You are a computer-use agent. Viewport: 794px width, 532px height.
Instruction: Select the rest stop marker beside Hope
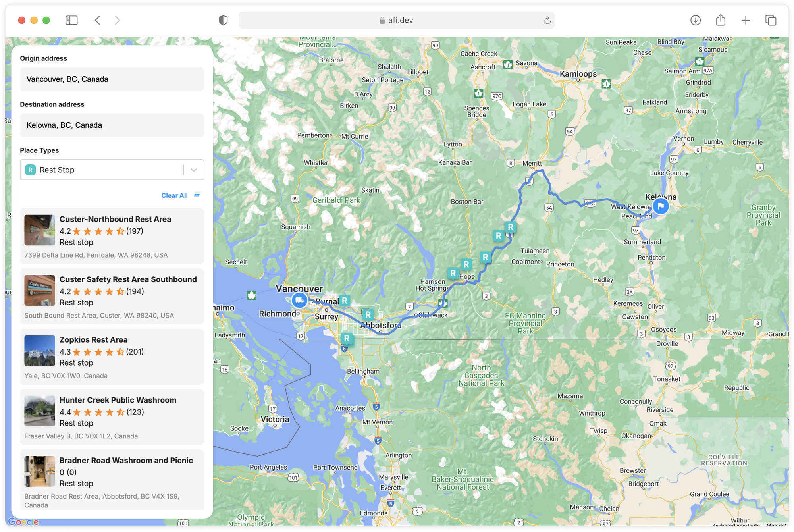453,273
